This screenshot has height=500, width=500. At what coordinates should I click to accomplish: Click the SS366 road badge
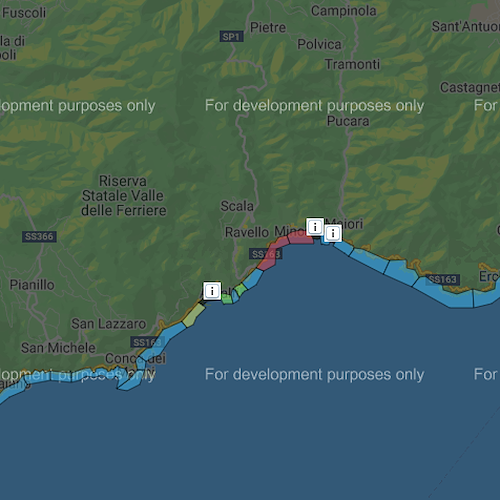point(39,237)
